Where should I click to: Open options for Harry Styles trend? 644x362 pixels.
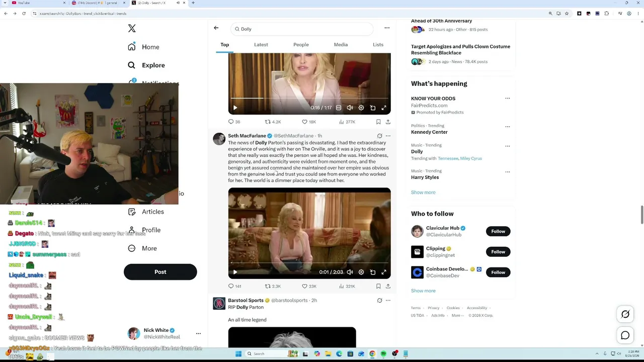(x=507, y=172)
